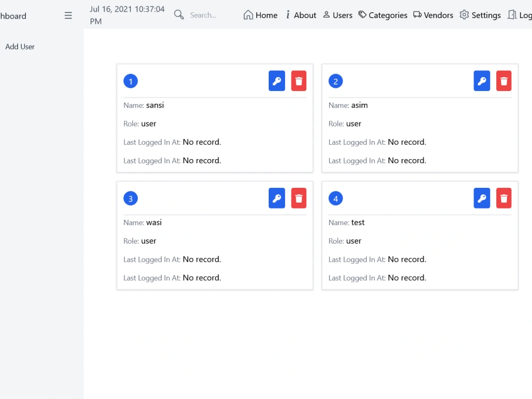Click Role: user on wasi card
Image resolution: width=532 pixels, height=399 pixels.
140,241
